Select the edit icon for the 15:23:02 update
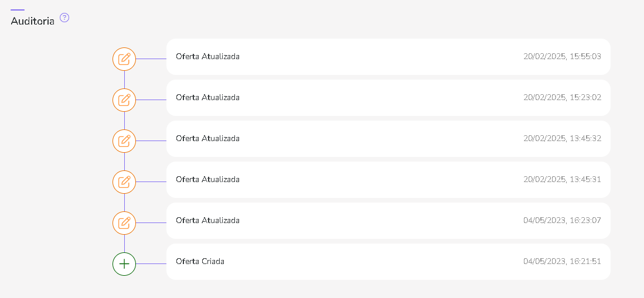 [x=124, y=100]
